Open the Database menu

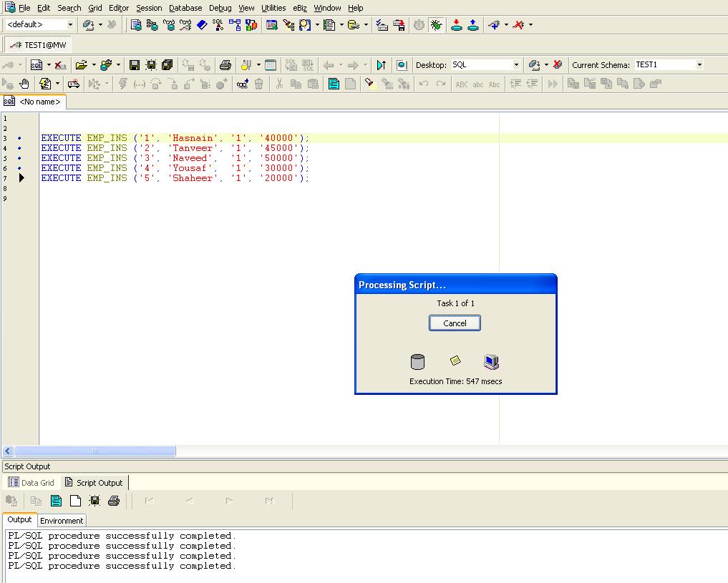tap(185, 8)
